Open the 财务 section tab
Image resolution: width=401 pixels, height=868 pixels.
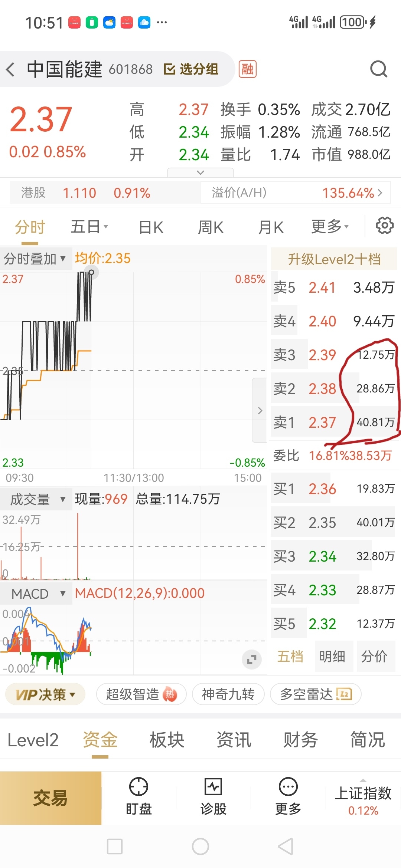pos(300,740)
